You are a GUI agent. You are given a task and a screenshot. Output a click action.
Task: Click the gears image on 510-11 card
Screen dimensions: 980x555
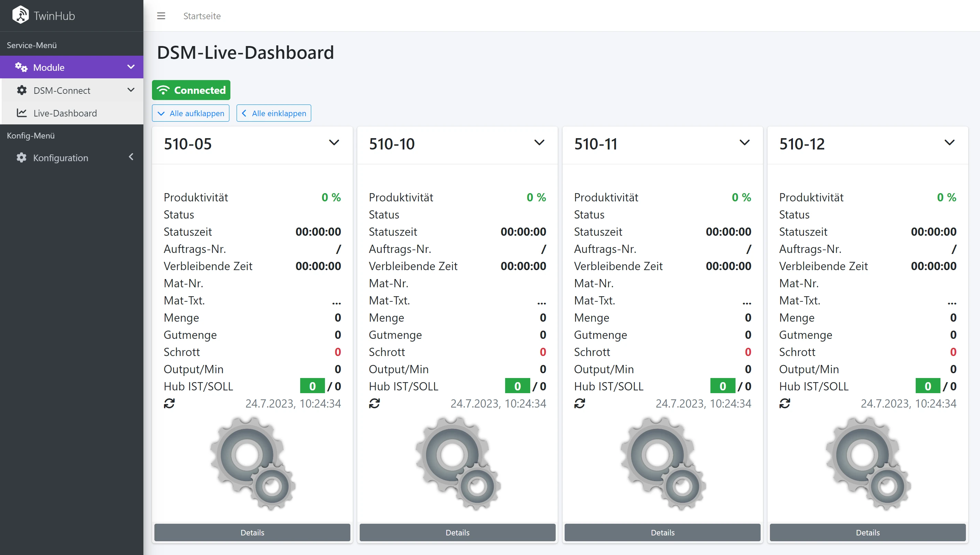click(x=663, y=463)
